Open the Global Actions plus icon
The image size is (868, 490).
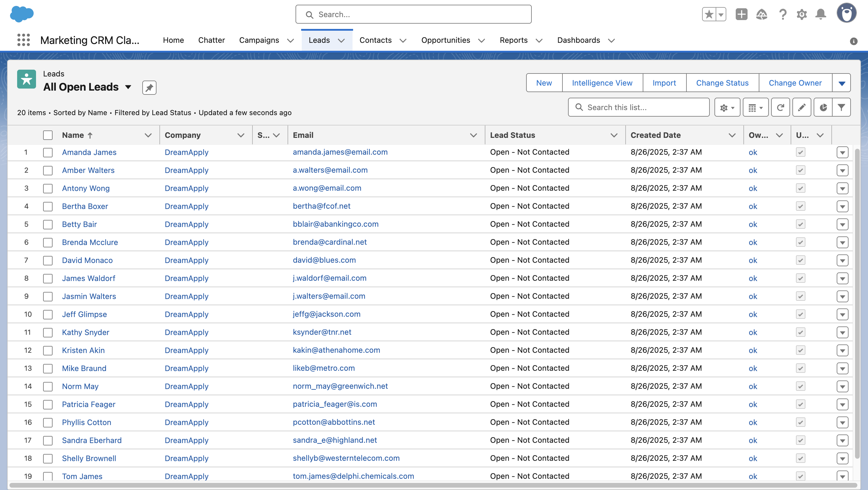pyautogui.click(x=741, y=14)
